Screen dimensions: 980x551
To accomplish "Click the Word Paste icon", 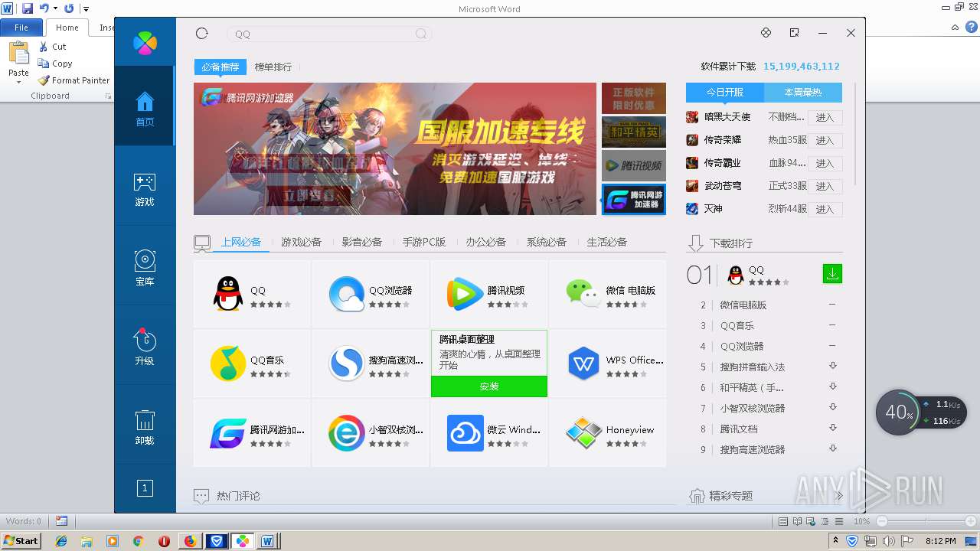I will point(18,52).
